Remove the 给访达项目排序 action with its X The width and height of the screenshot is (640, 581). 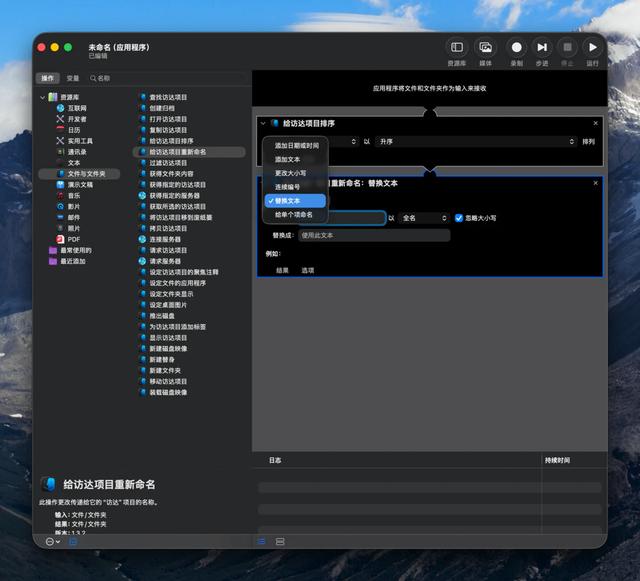596,123
